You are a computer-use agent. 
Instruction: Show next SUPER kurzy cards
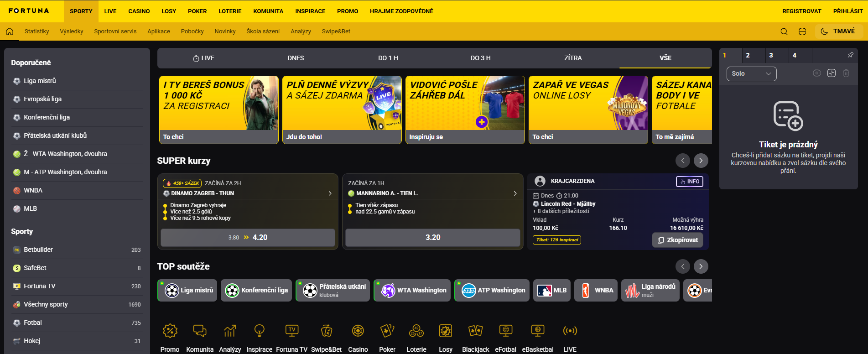tap(701, 161)
